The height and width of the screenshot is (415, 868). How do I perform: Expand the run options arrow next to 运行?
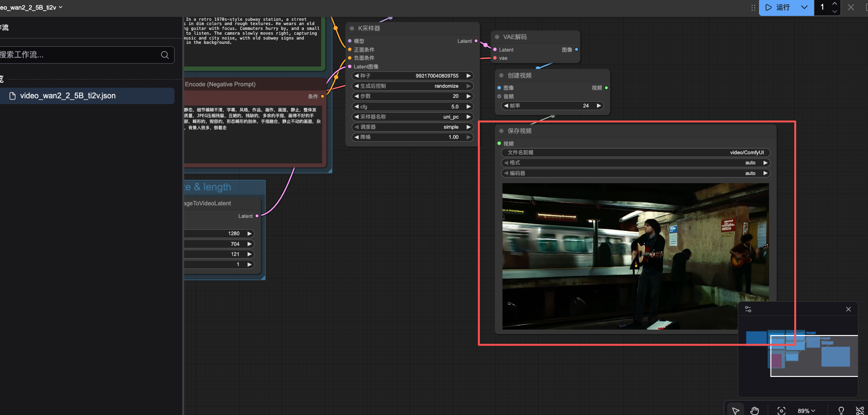pyautogui.click(x=804, y=7)
